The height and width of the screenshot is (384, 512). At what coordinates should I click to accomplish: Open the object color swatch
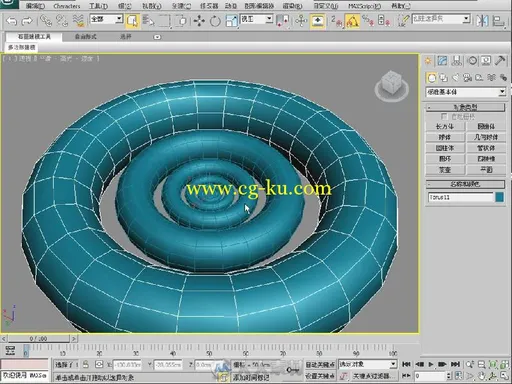point(500,197)
